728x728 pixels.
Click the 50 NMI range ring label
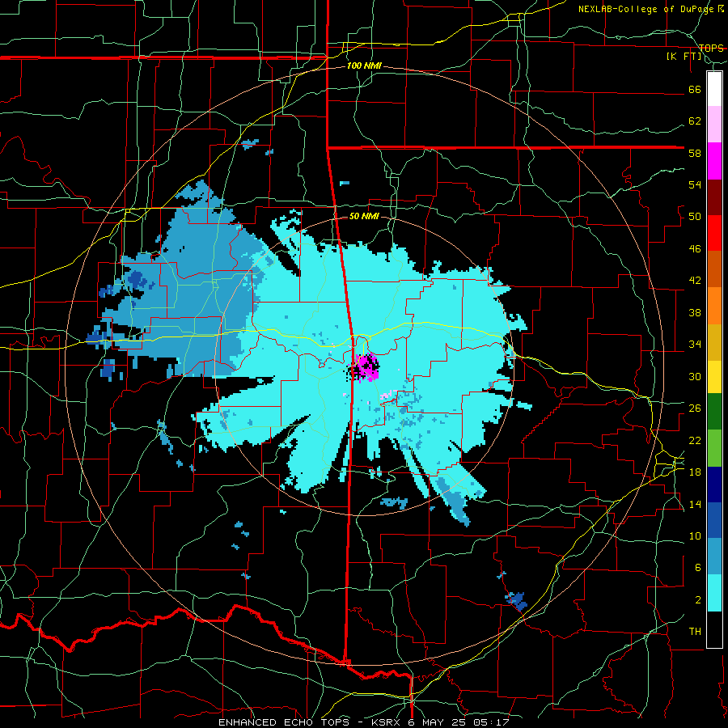pos(364,216)
